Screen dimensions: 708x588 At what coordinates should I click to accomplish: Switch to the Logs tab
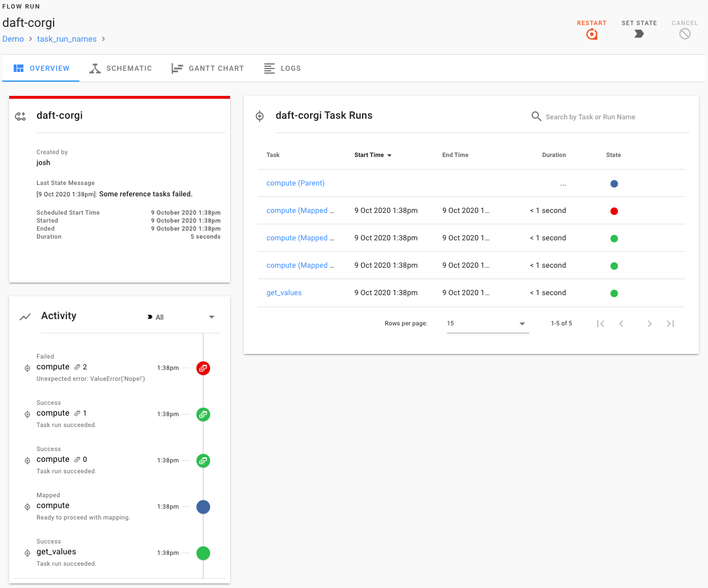[x=283, y=69]
